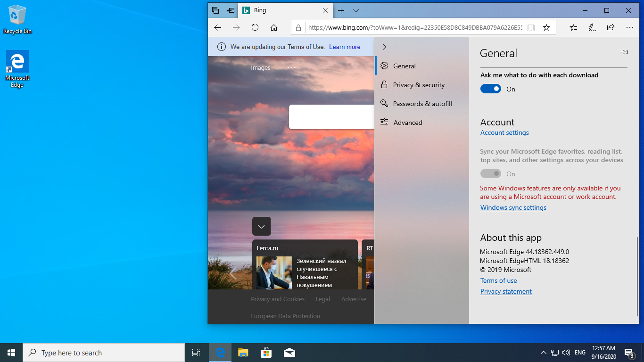Open File Explorer from taskbar
This screenshot has width=644, height=362.
click(243, 353)
